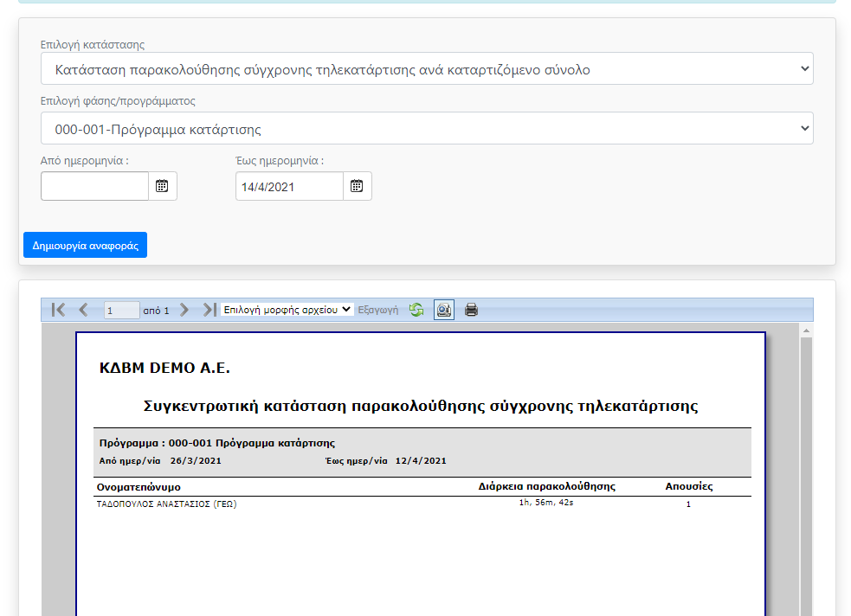Refresh the report with green arrows icon
This screenshot has width=851, height=616.
click(x=416, y=310)
